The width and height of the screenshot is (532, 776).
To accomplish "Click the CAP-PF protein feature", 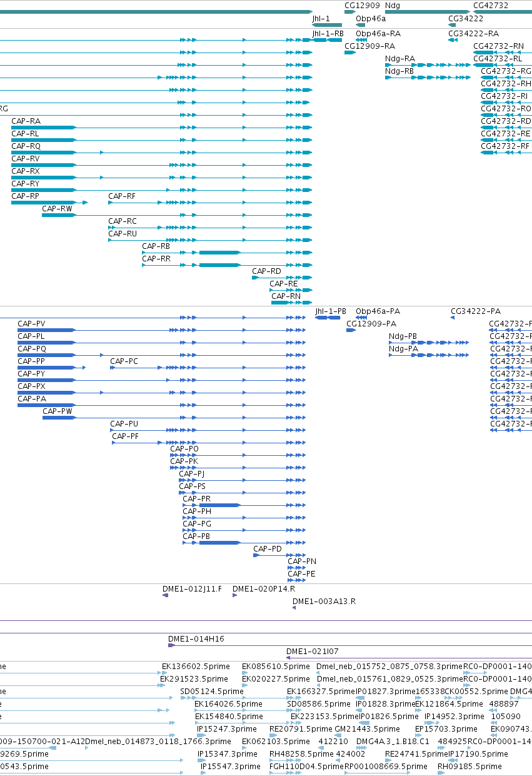I will pos(209,443).
